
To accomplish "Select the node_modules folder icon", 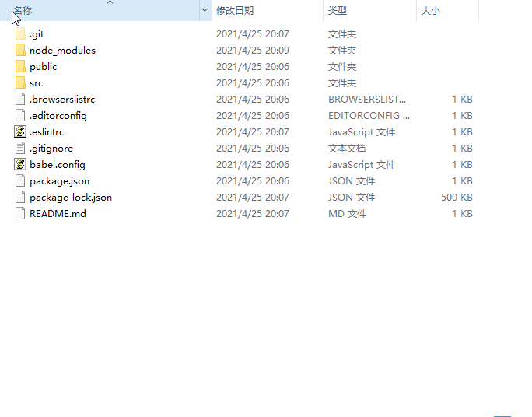I will [20, 51].
